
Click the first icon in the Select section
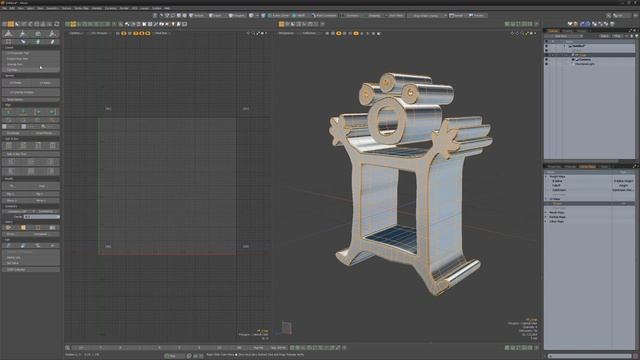click(9, 227)
